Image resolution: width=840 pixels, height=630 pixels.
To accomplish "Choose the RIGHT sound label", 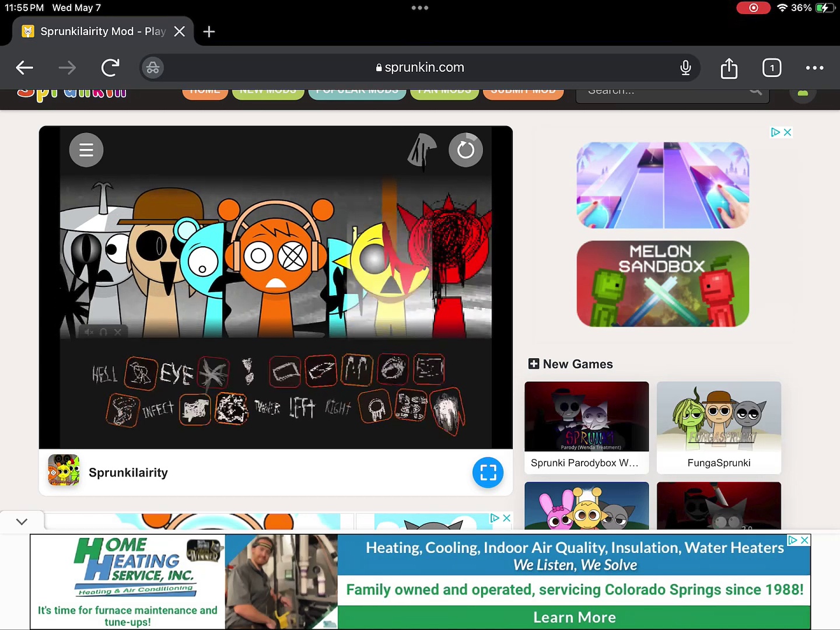I will pyautogui.click(x=338, y=407).
